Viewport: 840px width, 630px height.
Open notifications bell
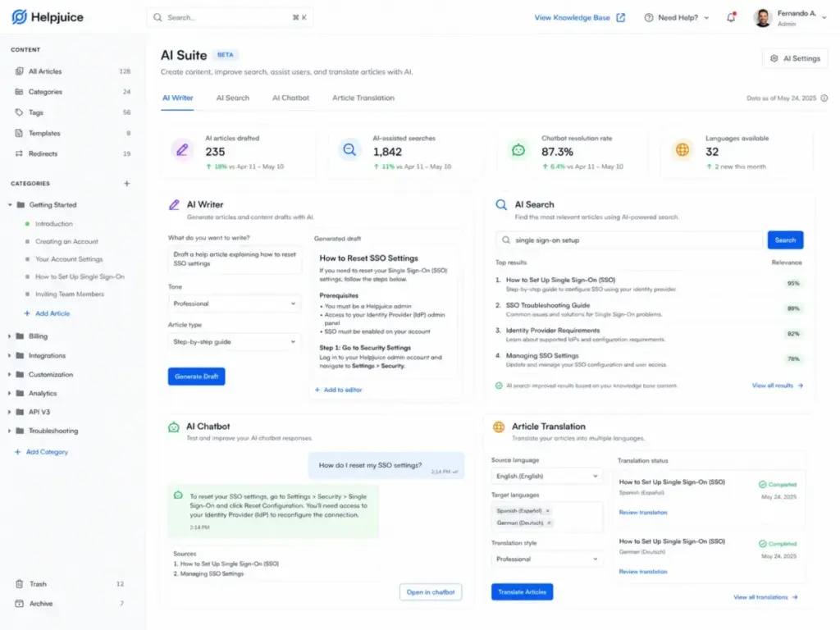731,17
